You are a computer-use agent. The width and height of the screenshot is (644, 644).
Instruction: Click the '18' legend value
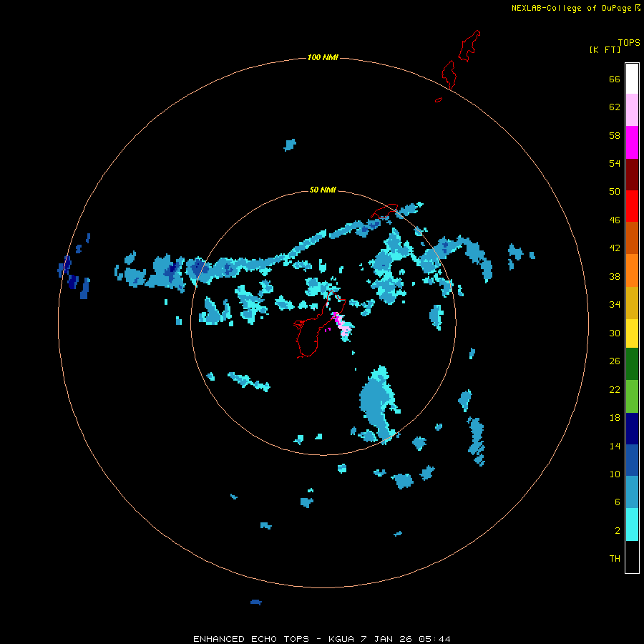coord(615,418)
